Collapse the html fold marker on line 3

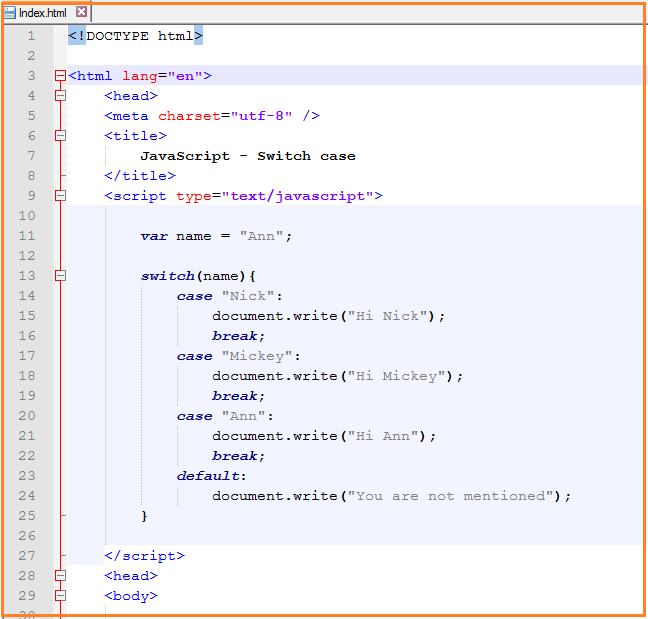(x=60, y=76)
